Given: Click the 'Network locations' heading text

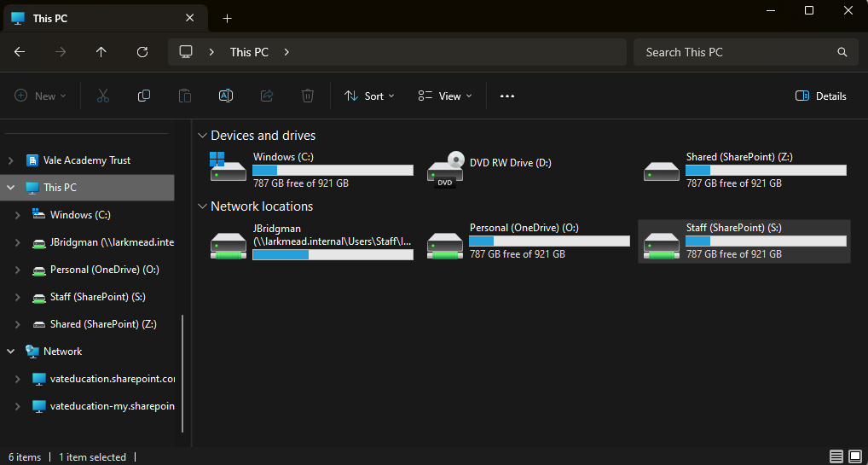Looking at the screenshot, I should click(262, 206).
